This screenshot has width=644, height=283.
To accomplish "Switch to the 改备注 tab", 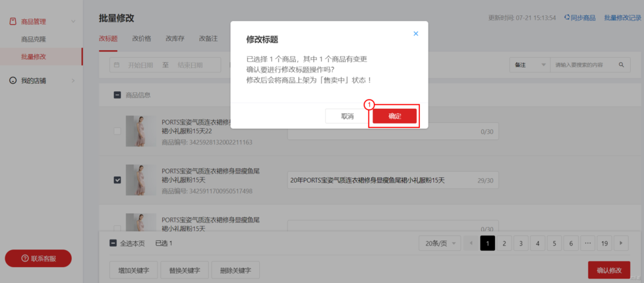I will coord(208,38).
